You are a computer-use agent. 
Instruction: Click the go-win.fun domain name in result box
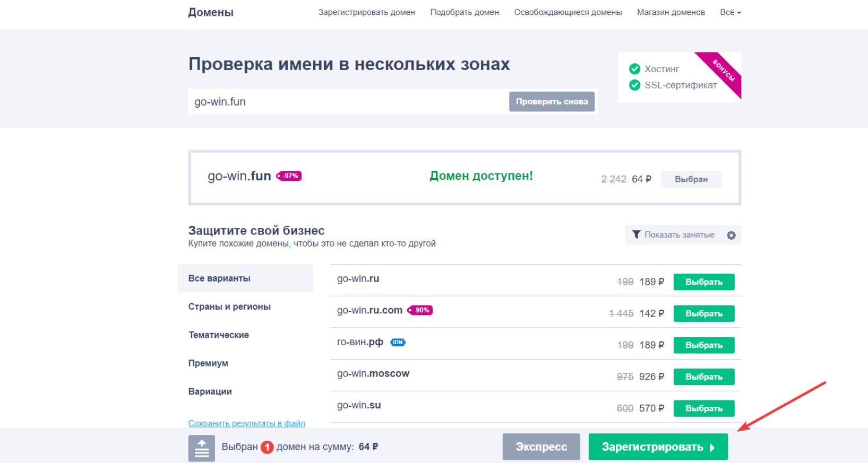point(239,176)
